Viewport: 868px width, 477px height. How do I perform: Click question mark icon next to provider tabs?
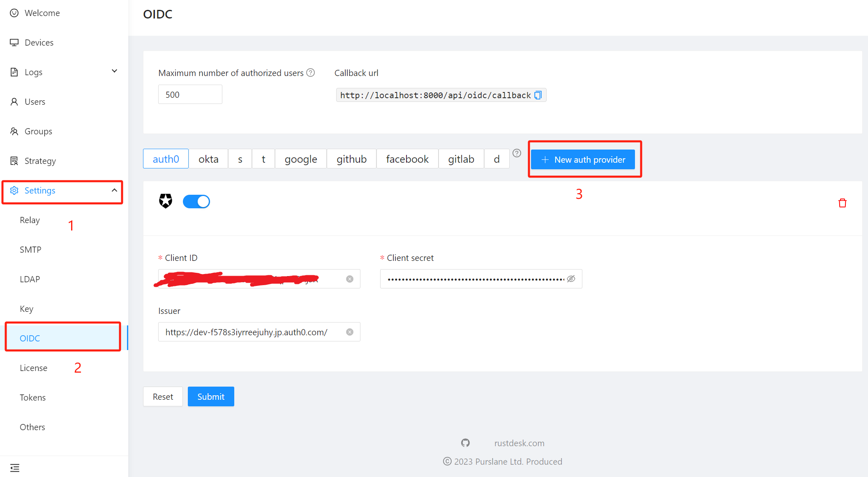(517, 153)
